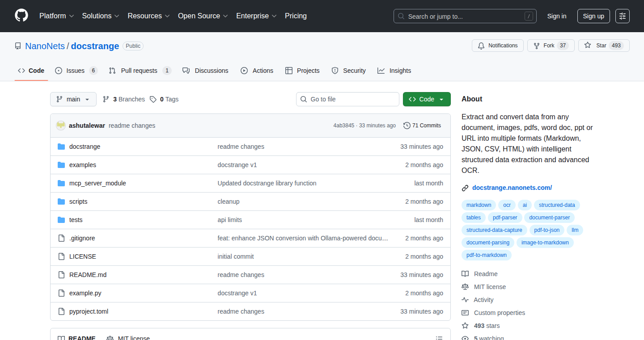Select the markdown topic tag
The width and height of the screenshot is (644, 340).
pyautogui.click(x=479, y=205)
